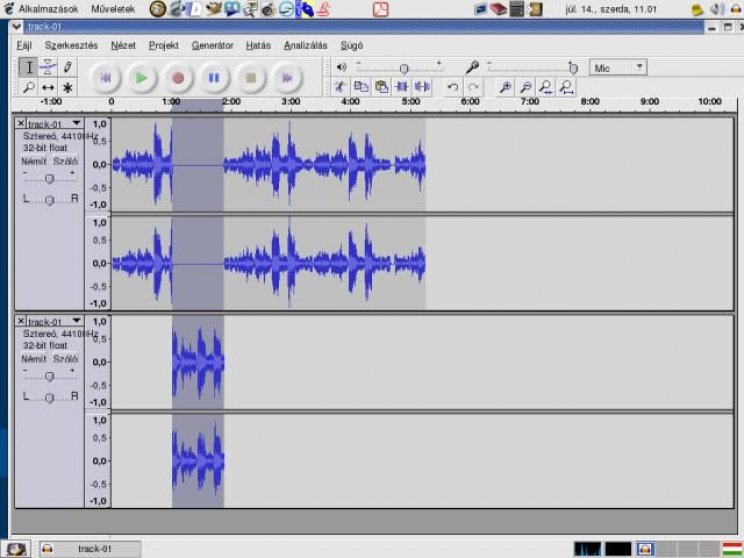Open the Generátor menu

click(x=212, y=46)
